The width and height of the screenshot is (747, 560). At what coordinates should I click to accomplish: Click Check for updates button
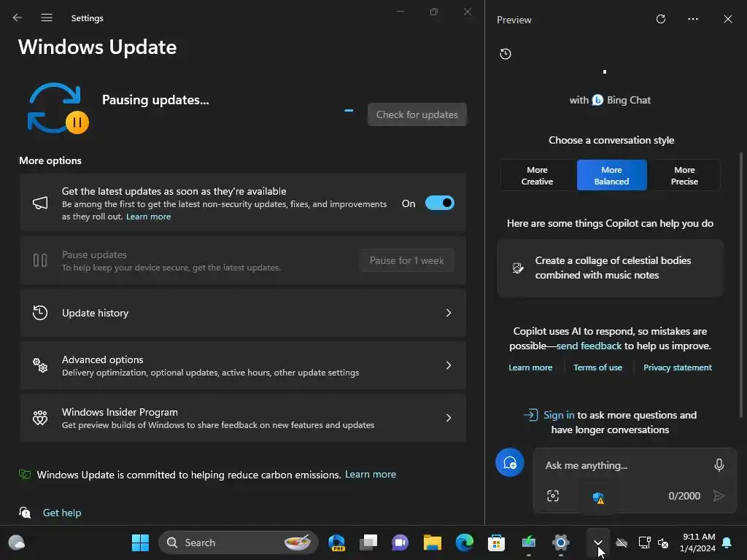(x=417, y=114)
